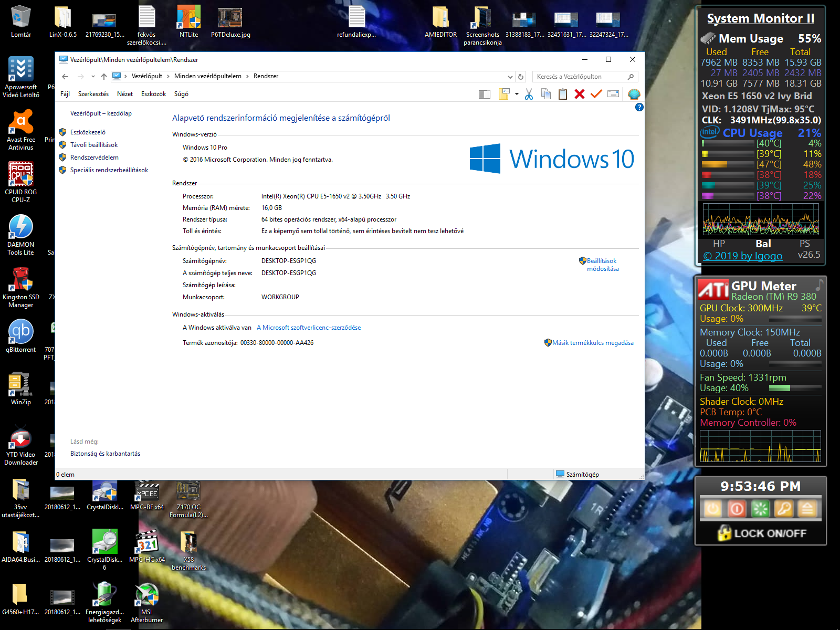
Task: Open the CPUID ROG CPU-Z desktop shortcut
Action: pyautogui.click(x=21, y=182)
